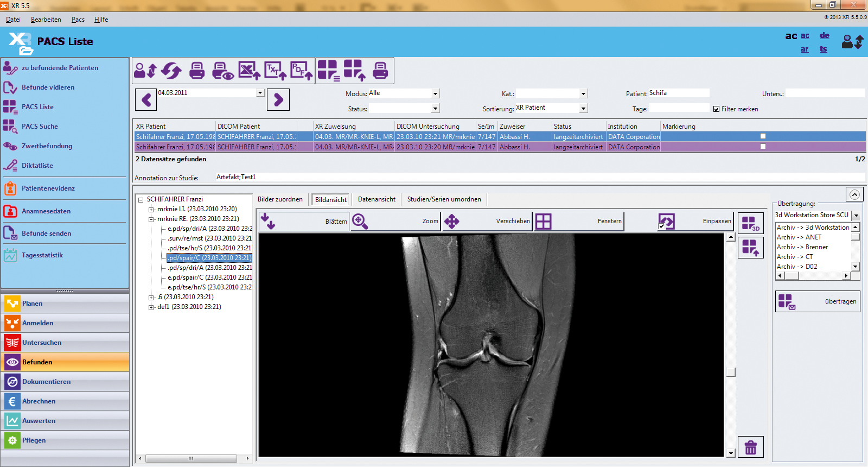868x467 pixels.
Task: Open Patientenevidenz in the sidebar
Action: (48, 188)
